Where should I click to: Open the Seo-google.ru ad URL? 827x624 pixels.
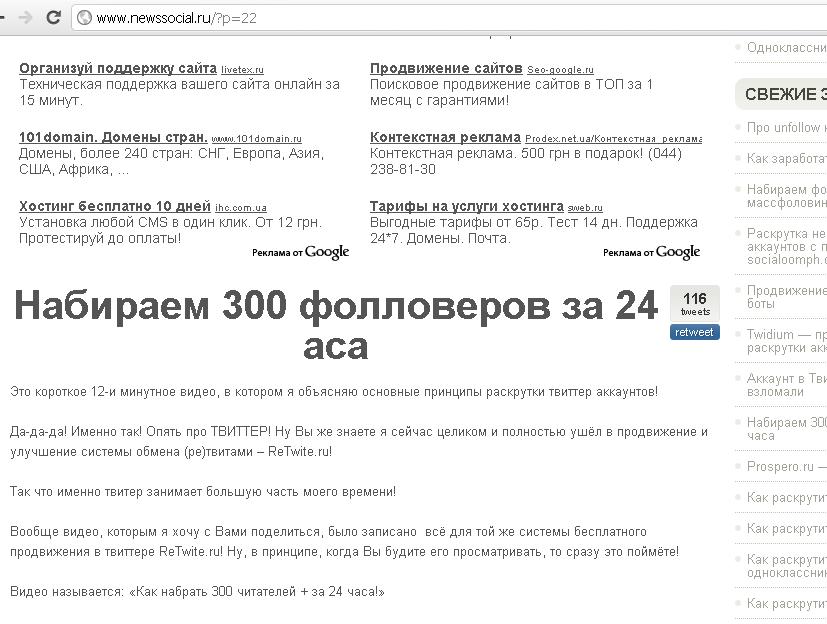(x=560, y=70)
